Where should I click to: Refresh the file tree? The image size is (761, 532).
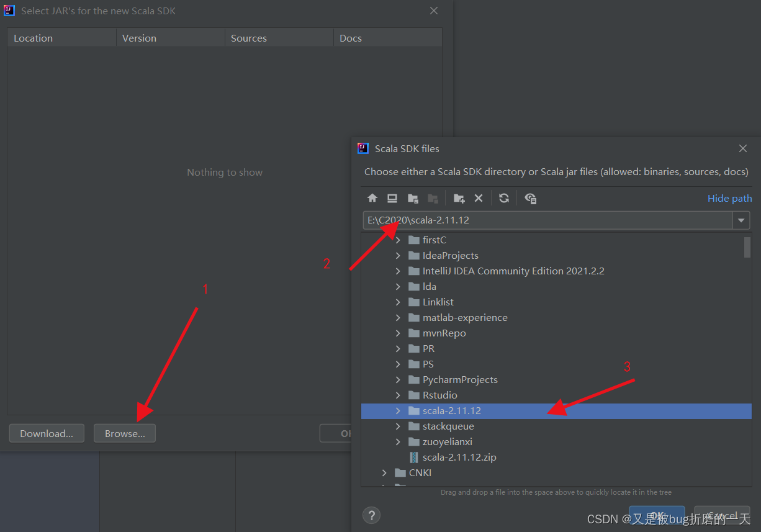[504, 198]
